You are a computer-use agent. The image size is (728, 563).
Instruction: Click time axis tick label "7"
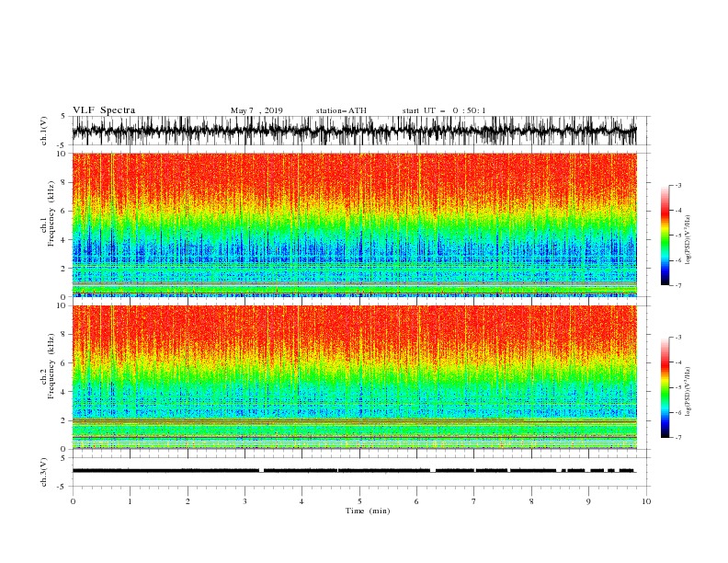[x=474, y=501]
